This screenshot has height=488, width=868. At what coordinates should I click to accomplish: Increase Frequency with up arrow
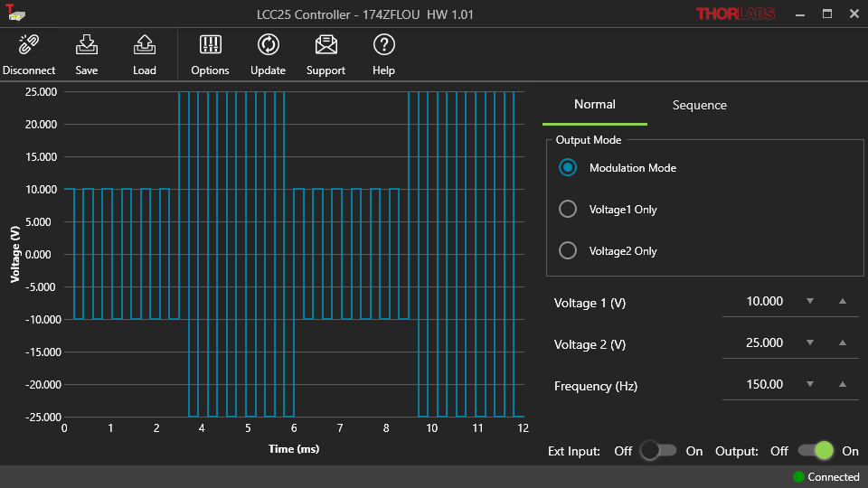click(x=843, y=385)
